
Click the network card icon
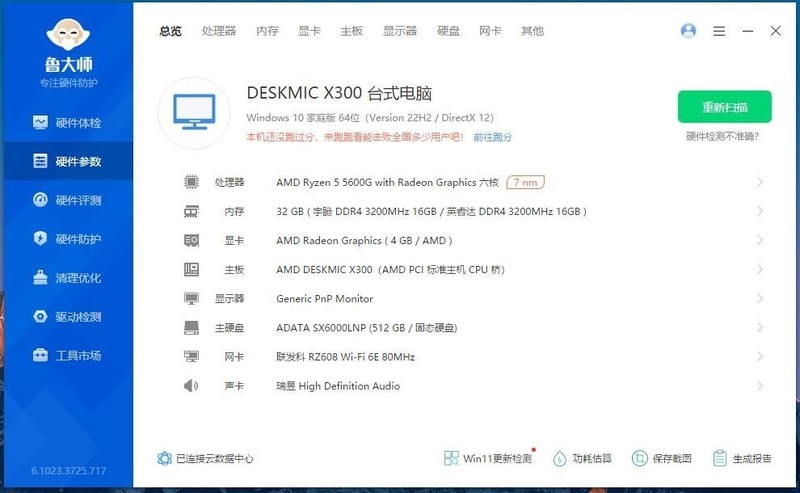pos(191,356)
